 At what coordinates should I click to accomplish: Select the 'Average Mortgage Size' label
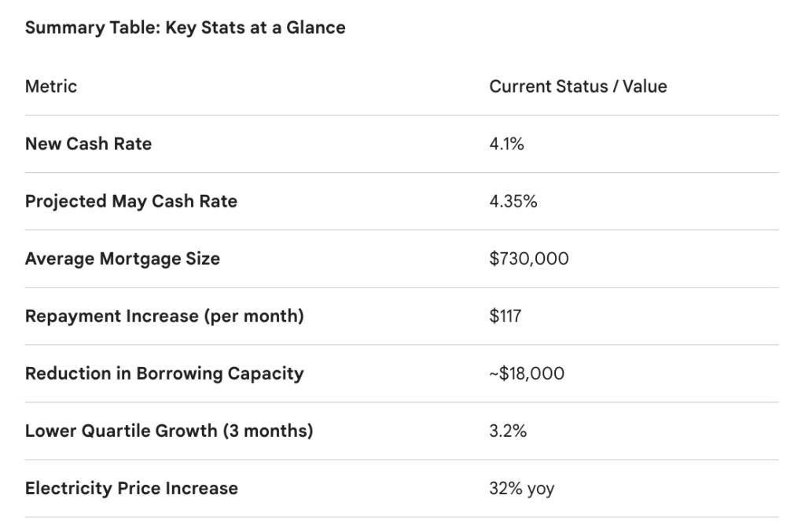[x=122, y=259]
